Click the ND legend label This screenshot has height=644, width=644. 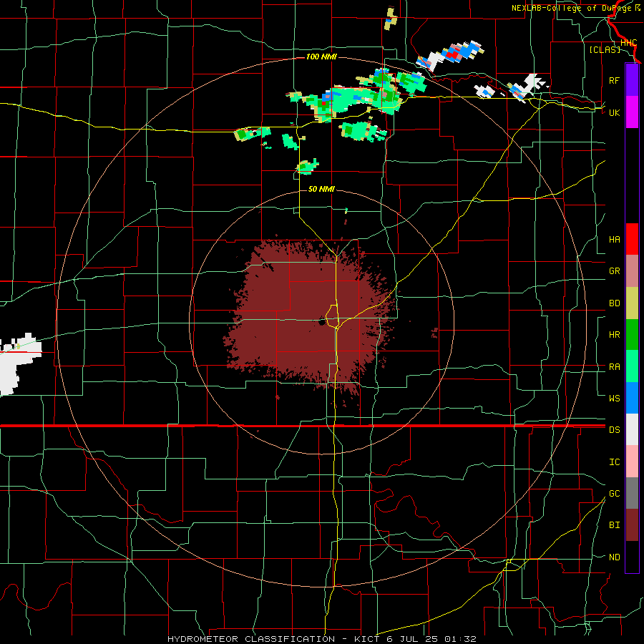(614, 557)
